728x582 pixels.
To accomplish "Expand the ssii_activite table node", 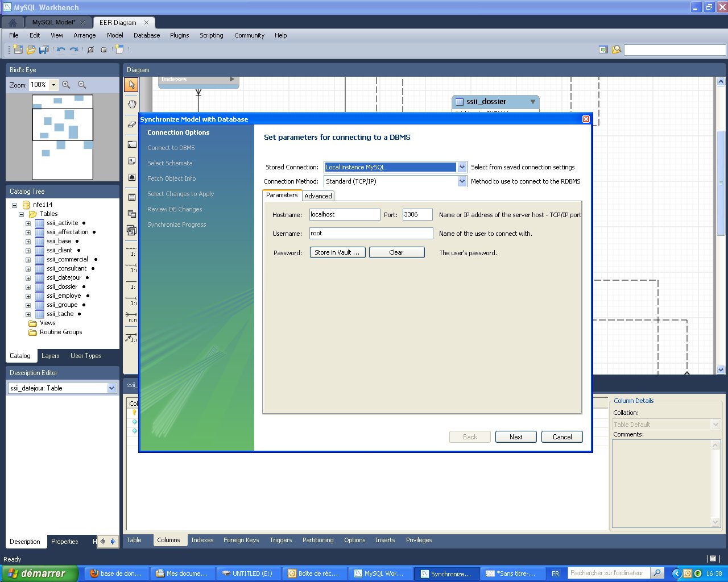I will [x=28, y=223].
